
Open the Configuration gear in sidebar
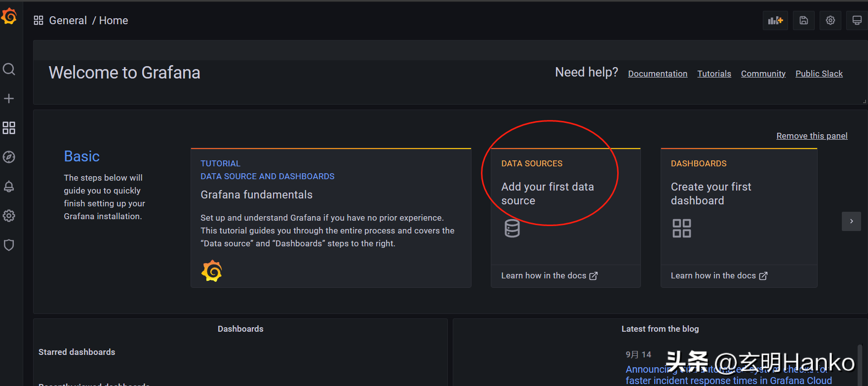[9, 216]
